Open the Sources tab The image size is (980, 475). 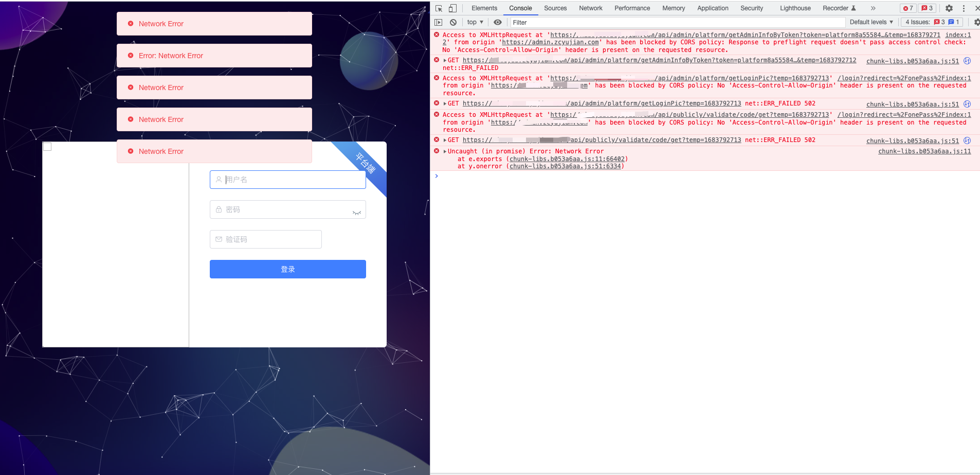coord(555,8)
